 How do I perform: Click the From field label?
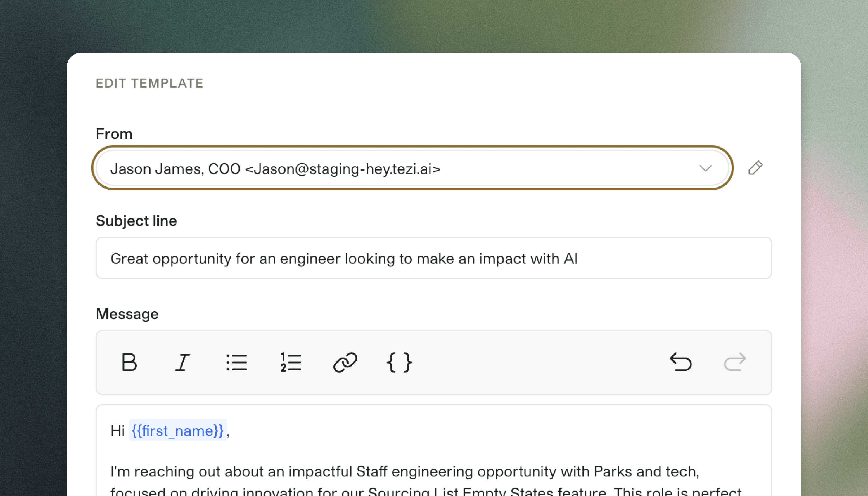[x=114, y=134]
